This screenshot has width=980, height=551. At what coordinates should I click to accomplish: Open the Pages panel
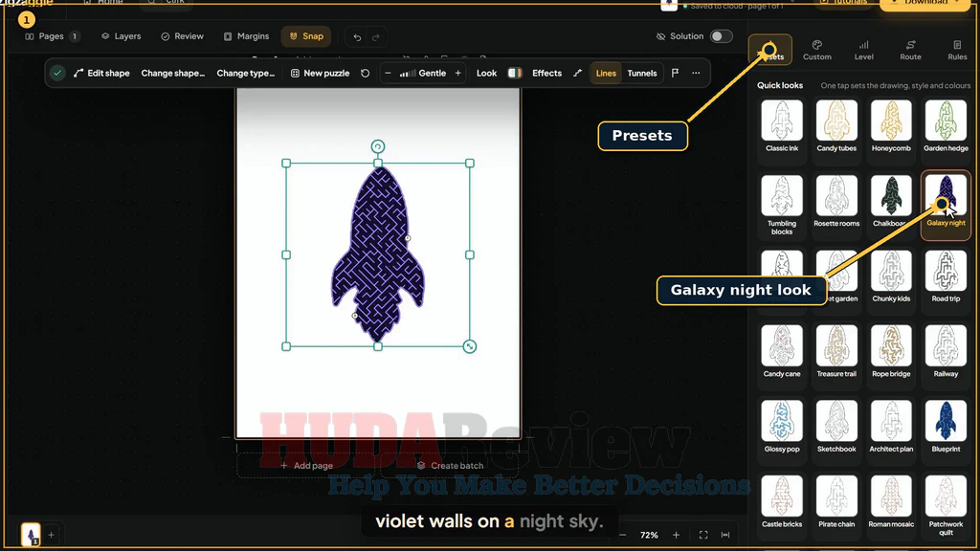click(x=52, y=36)
